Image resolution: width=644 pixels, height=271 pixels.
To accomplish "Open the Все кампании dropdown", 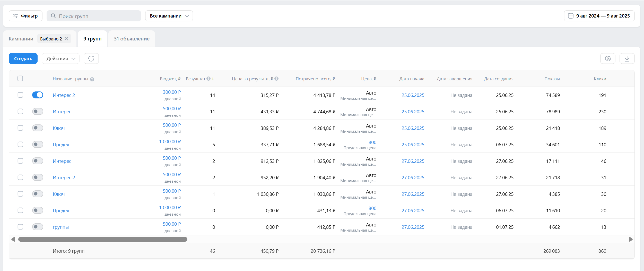I will point(169,16).
